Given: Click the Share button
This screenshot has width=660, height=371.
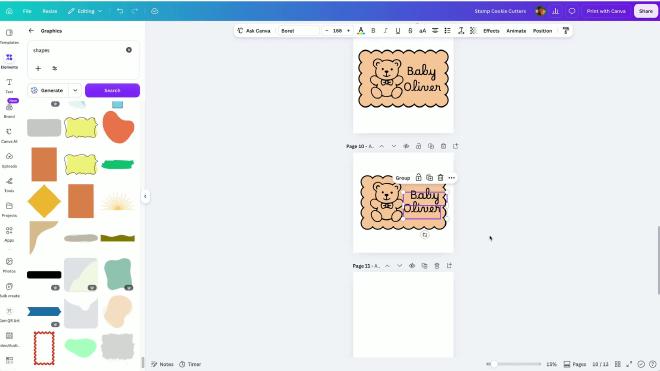Looking at the screenshot, I should [646, 11].
